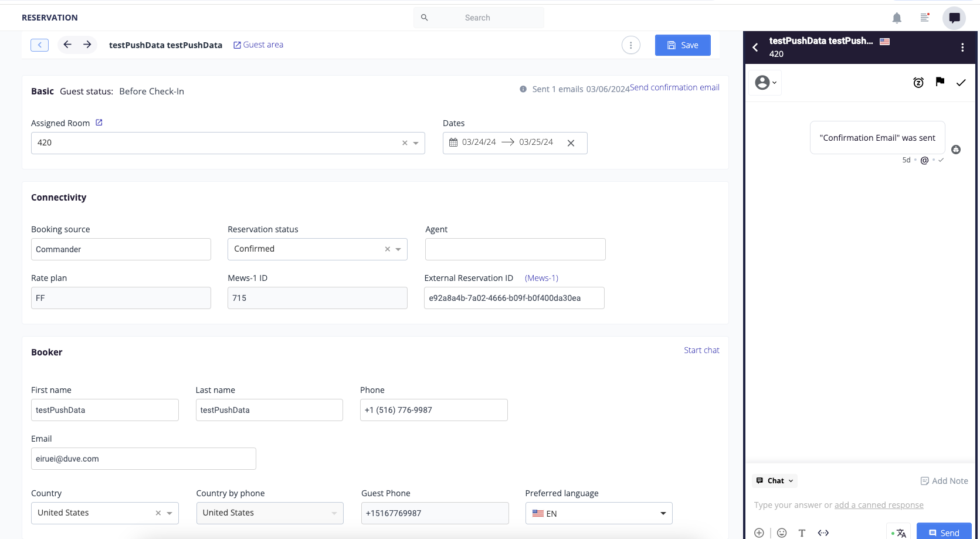Go to next reservation arrow
This screenshot has width=980, height=539.
point(87,45)
